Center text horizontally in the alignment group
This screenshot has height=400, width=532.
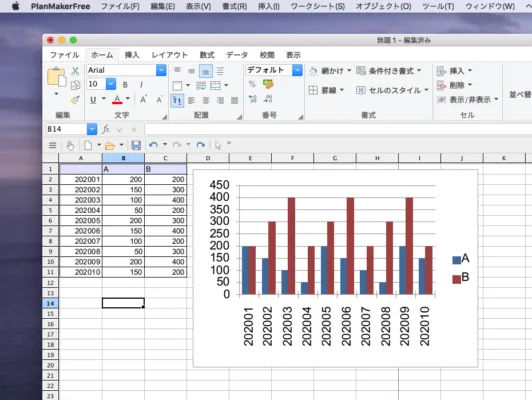pyautogui.click(x=206, y=100)
